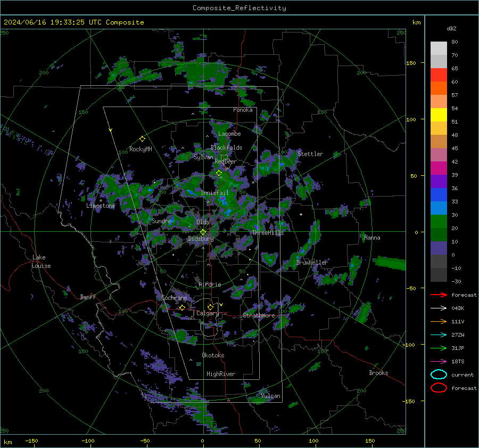
Task: Click the RedDeer city label
Action: click(x=226, y=161)
